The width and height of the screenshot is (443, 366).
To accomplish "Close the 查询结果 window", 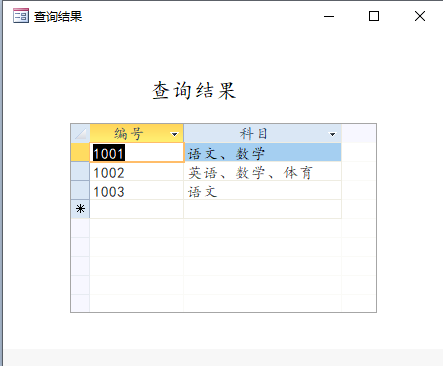I will pyautogui.click(x=420, y=16).
